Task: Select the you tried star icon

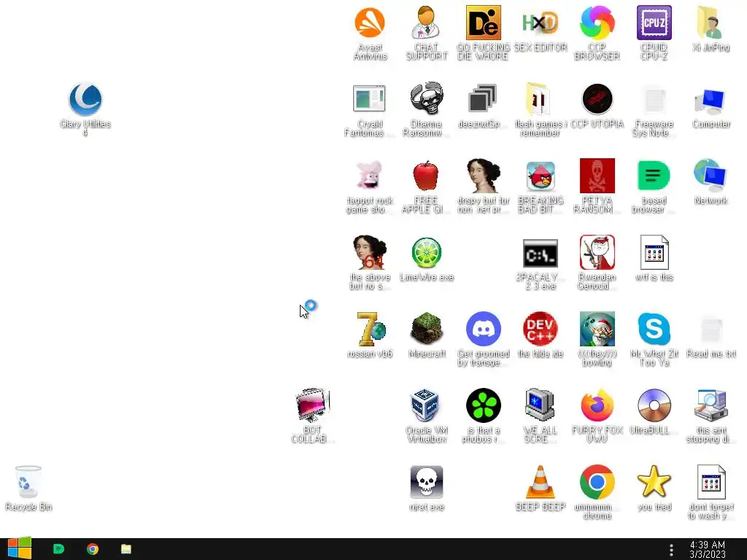Action: point(654,481)
